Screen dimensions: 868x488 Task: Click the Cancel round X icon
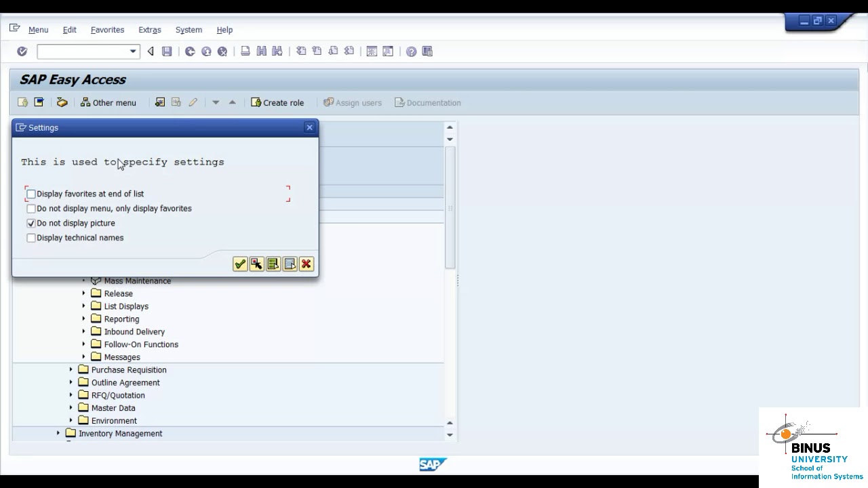coord(222,52)
